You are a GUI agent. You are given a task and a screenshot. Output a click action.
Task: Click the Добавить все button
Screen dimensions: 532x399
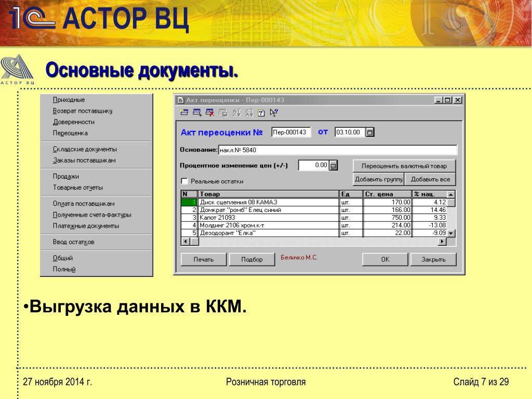[430, 179]
